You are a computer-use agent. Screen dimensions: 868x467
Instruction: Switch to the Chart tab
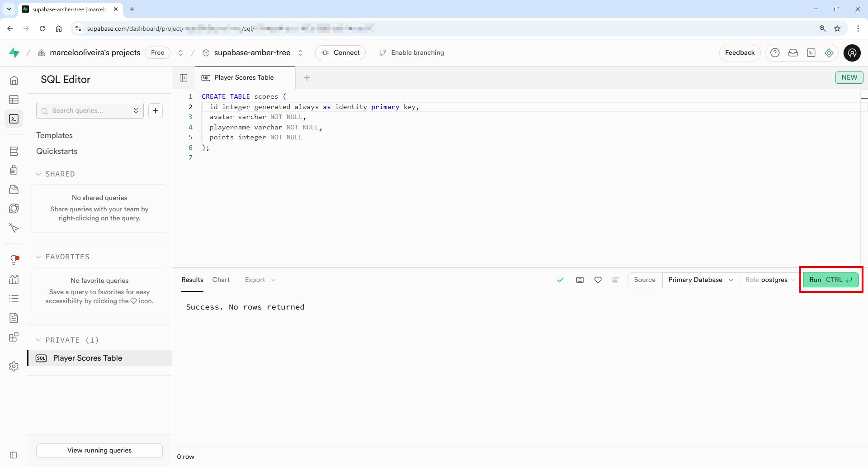pos(221,280)
